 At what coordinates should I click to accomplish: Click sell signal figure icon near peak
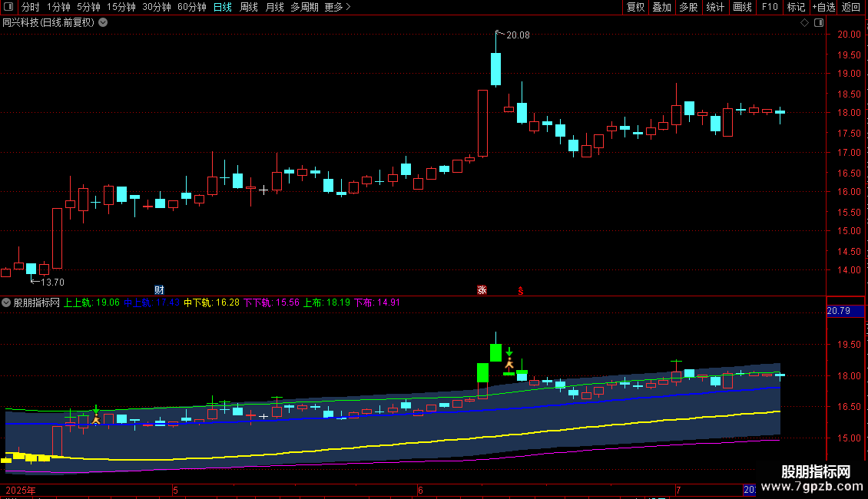point(509,363)
